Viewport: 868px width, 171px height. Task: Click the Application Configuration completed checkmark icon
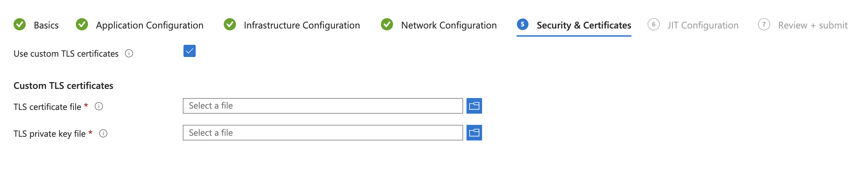(x=82, y=24)
